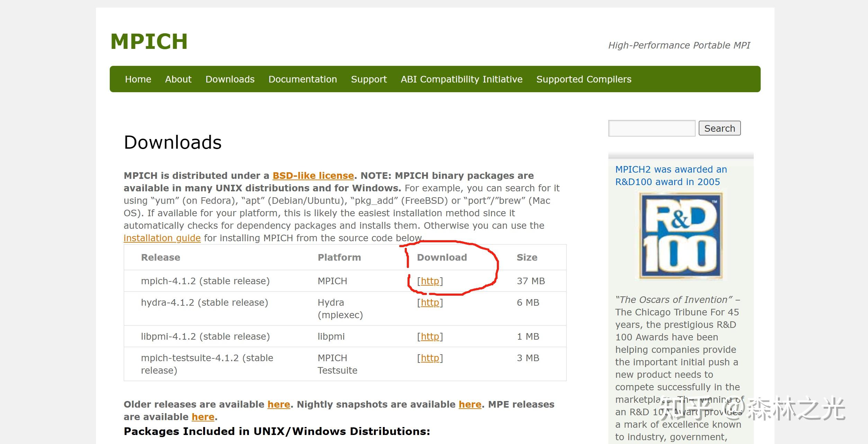The image size is (868, 444).
Task: Open MPE releases 'here' link
Action: pyautogui.click(x=203, y=417)
